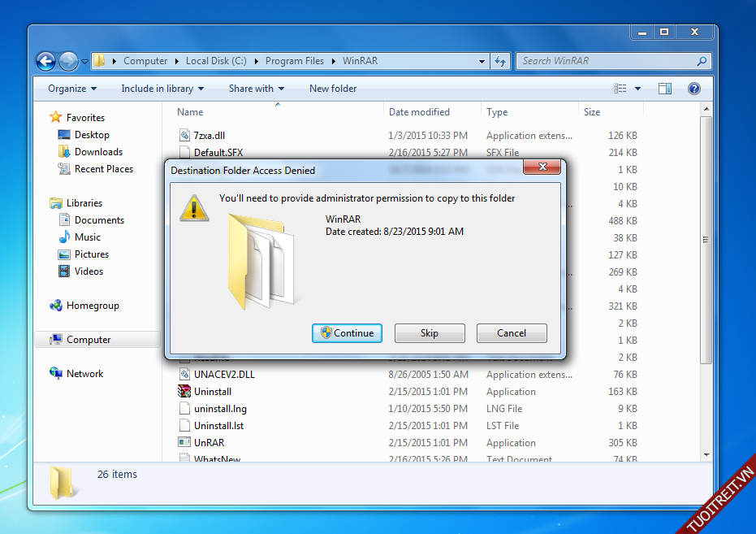756x534 pixels.
Task: Expand arrow after Program Files breadcrumb
Action: tap(334, 61)
